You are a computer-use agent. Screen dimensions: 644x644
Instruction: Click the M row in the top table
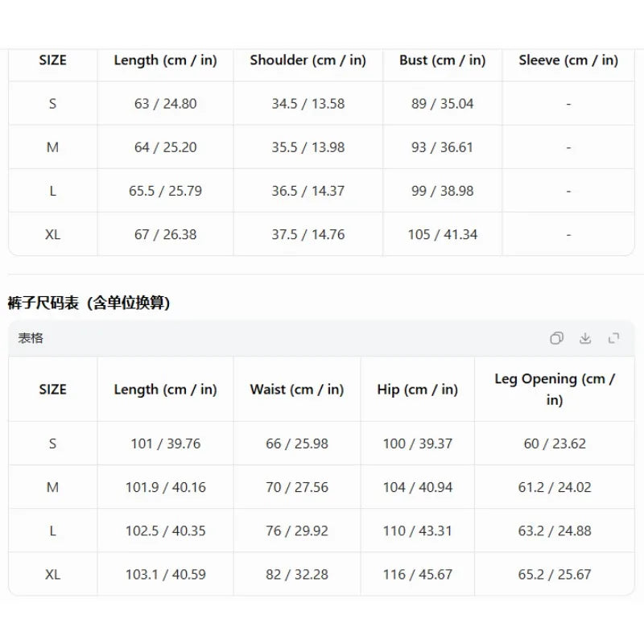[321, 147]
